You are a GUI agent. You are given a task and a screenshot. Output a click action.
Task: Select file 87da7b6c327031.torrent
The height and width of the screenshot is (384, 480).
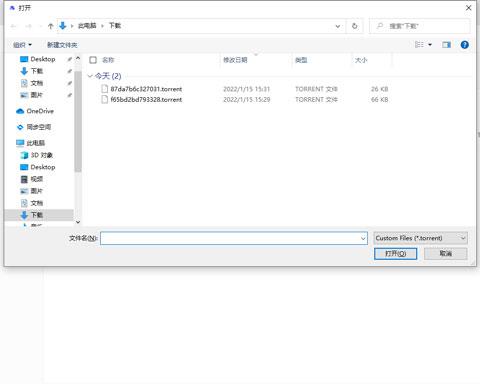point(146,89)
